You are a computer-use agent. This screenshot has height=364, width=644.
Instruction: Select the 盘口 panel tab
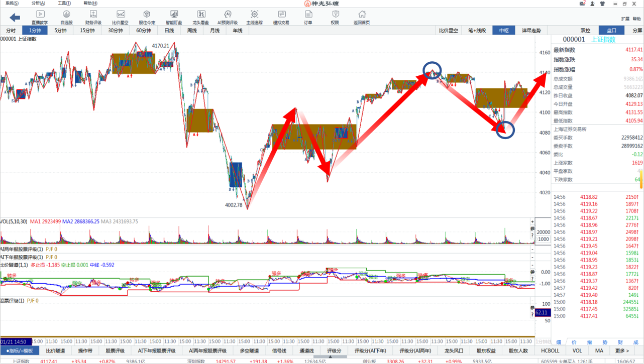click(611, 31)
